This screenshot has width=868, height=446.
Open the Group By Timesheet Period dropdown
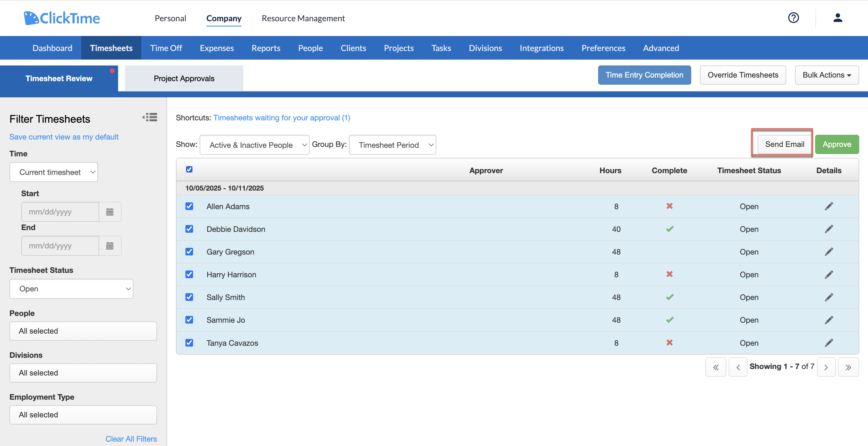click(x=392, y=145)
